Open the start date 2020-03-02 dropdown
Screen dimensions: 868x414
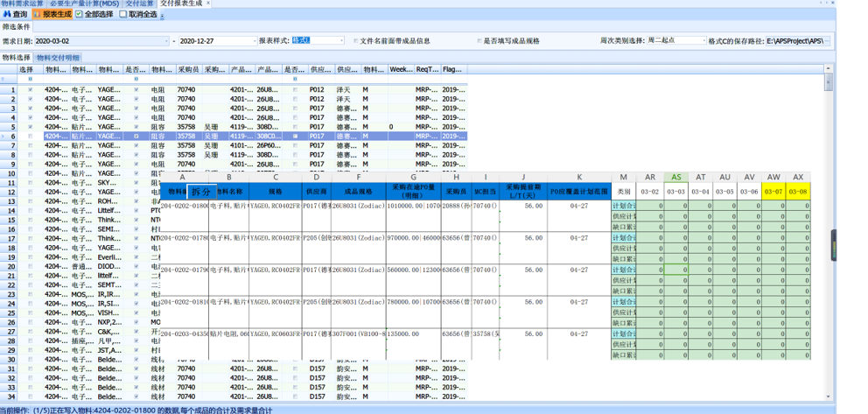tap(166, 41)
